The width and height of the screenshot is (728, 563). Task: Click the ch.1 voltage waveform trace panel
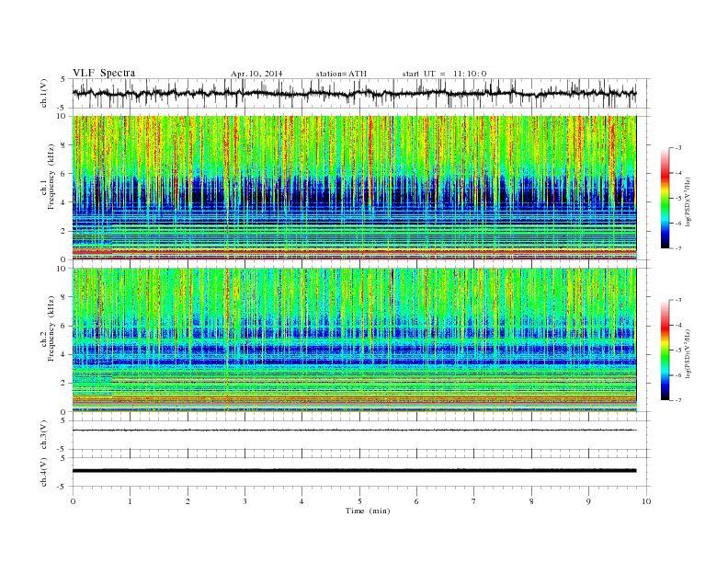coord(361,93)
